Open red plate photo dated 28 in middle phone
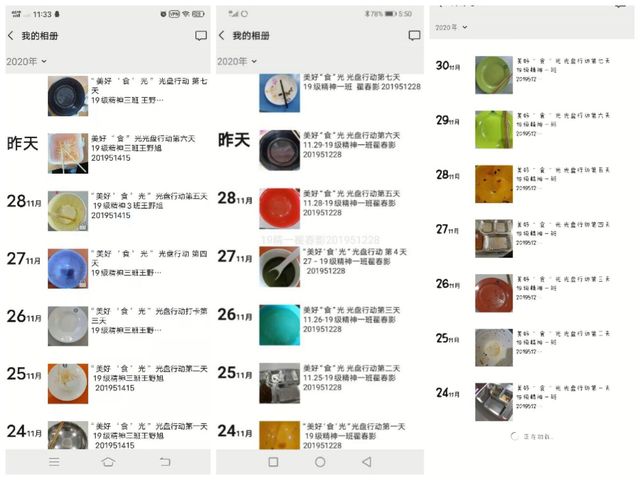The width and height of the screenshot is (640, 480). click(x=279, y=204)
